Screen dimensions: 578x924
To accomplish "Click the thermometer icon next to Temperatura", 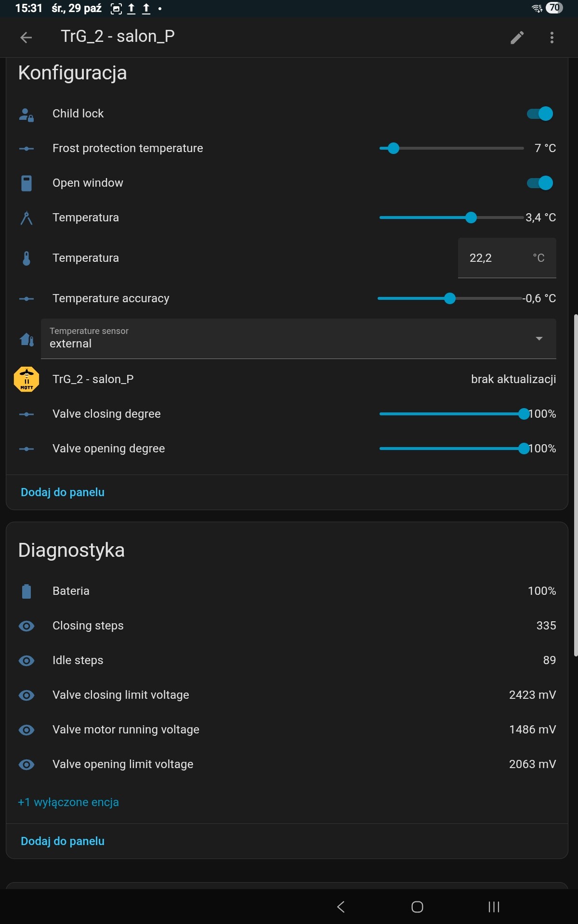I will (x=26, y=258).
